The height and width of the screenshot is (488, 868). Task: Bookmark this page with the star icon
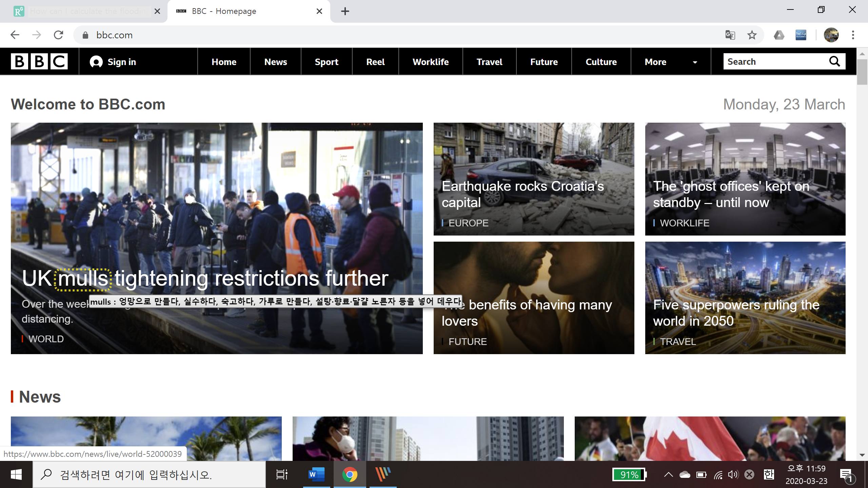(x=752, y=35)
